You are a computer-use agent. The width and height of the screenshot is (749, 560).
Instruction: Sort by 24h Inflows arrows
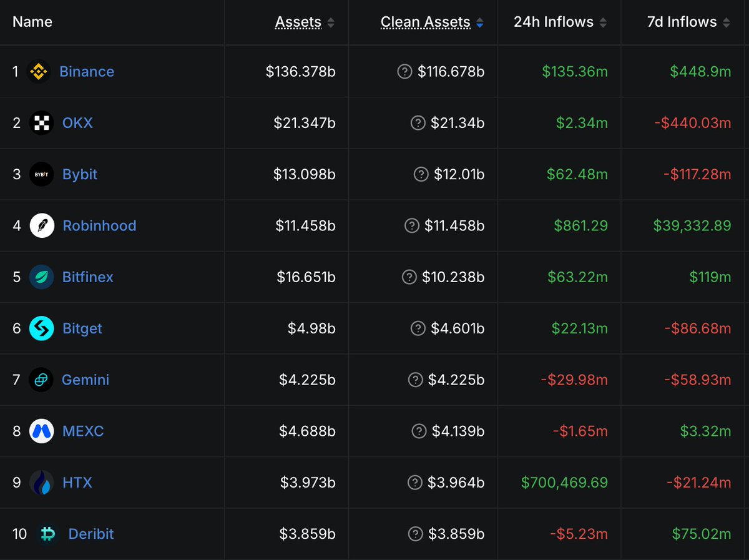603,23
